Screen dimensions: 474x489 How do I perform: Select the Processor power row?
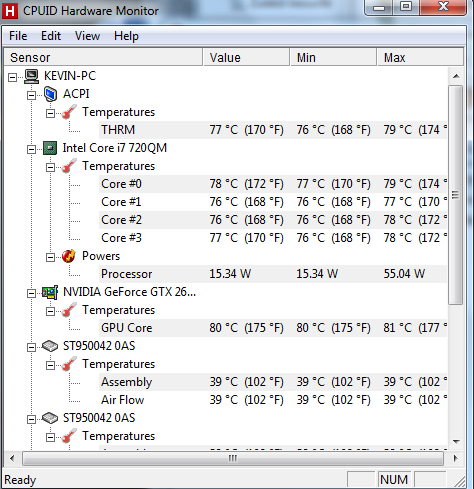coord(273,274)
